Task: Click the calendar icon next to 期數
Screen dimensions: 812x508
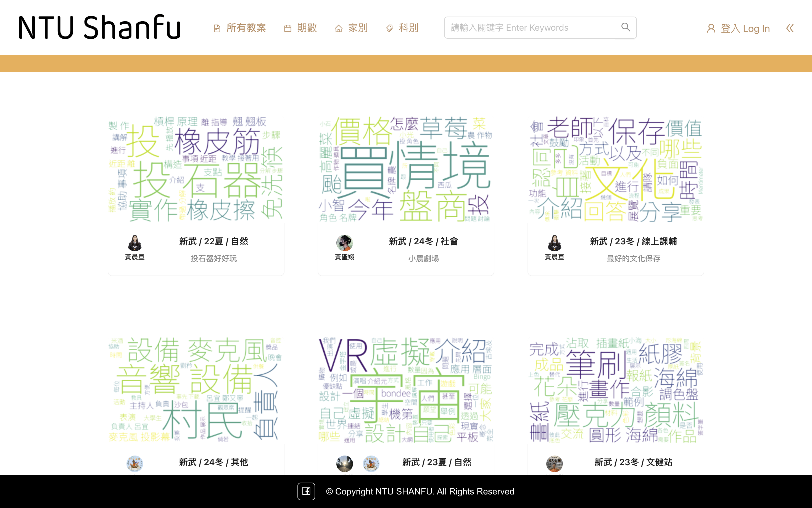Action: tap(288, 28)
